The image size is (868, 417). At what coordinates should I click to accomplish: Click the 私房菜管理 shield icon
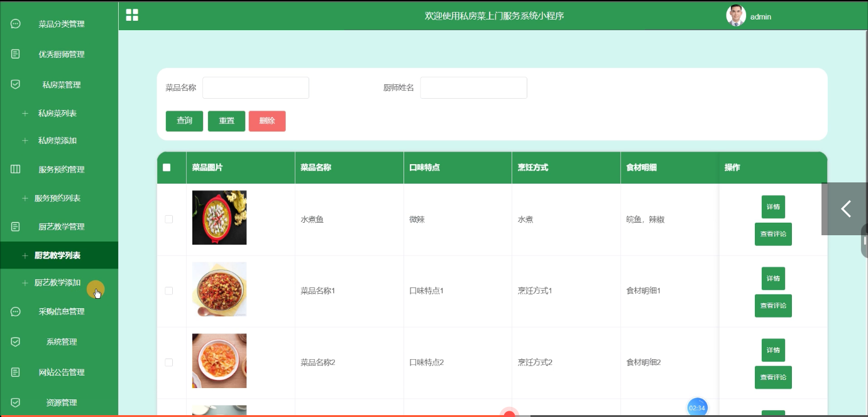pyautogui.click(x=16, y=84)
